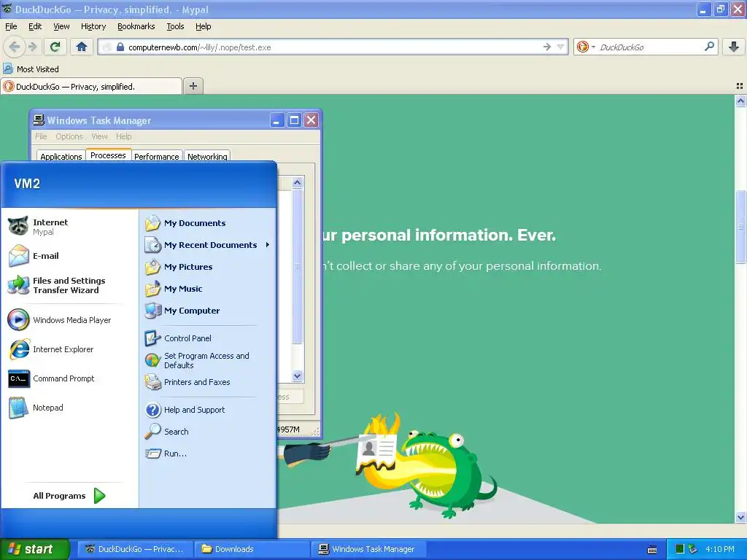This screenshot has height=560, width=747.
Task: Open the File menu in Mypal
Action: pos(11,26)
